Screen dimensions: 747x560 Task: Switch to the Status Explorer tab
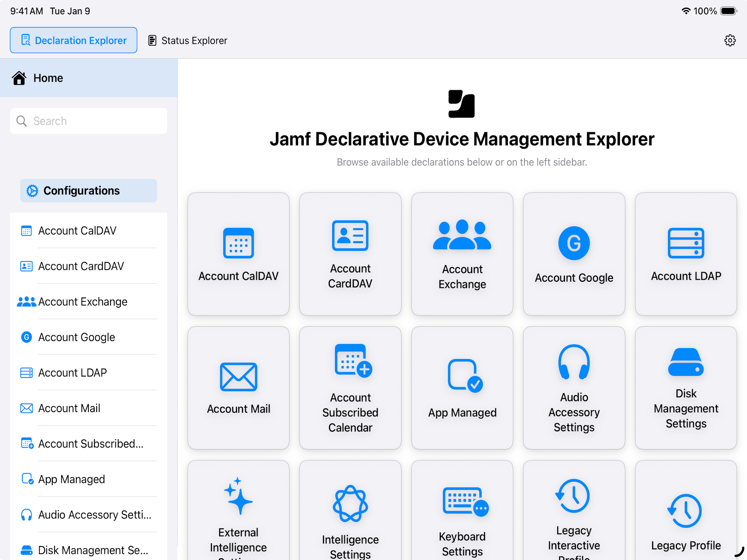(188, 40)
